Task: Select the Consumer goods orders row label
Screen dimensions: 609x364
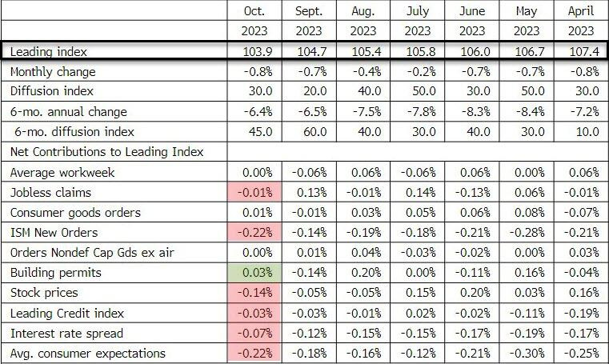Action: pyautogui.click(x=75, y=212)
